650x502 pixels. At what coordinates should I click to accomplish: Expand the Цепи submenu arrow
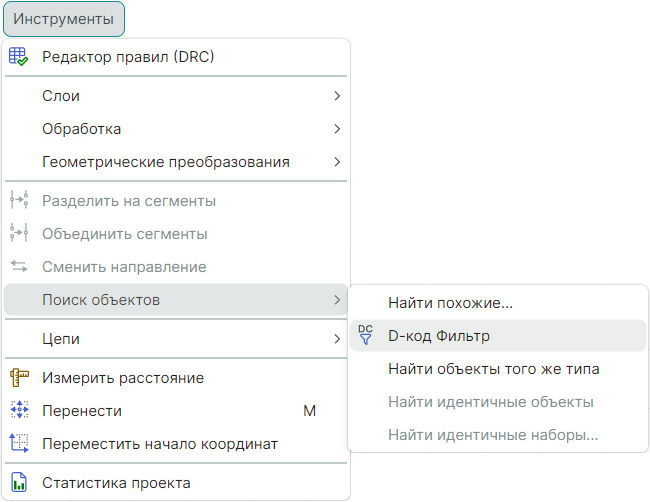pos(337,339)
